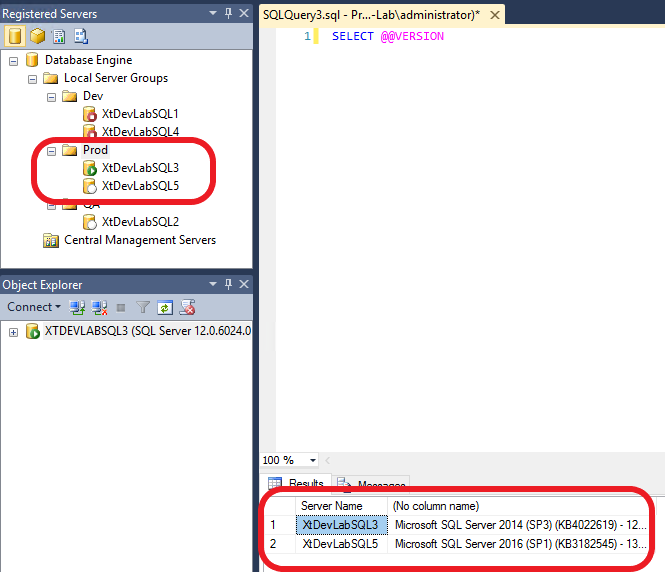The image size is (665, 572).
Task: Click Connect Object Explorer icon
Action: click(77, 307)
